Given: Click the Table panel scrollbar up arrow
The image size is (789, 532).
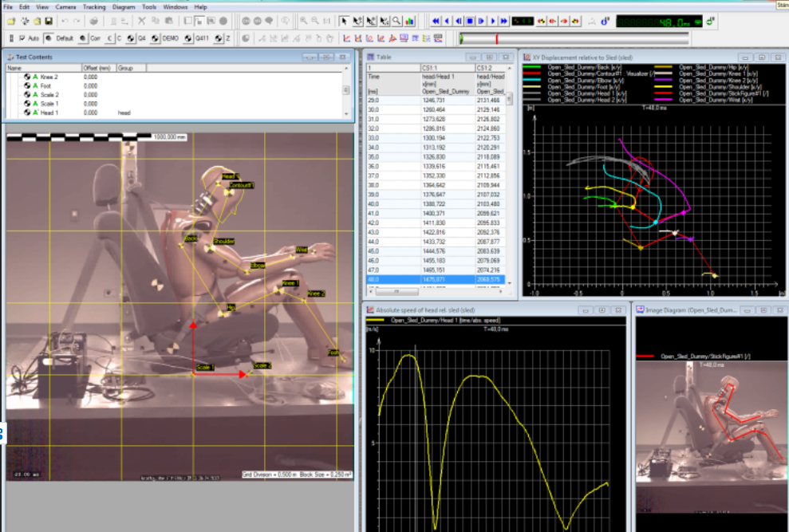Looking at the screenshot, I should click(x=509, y=68).
